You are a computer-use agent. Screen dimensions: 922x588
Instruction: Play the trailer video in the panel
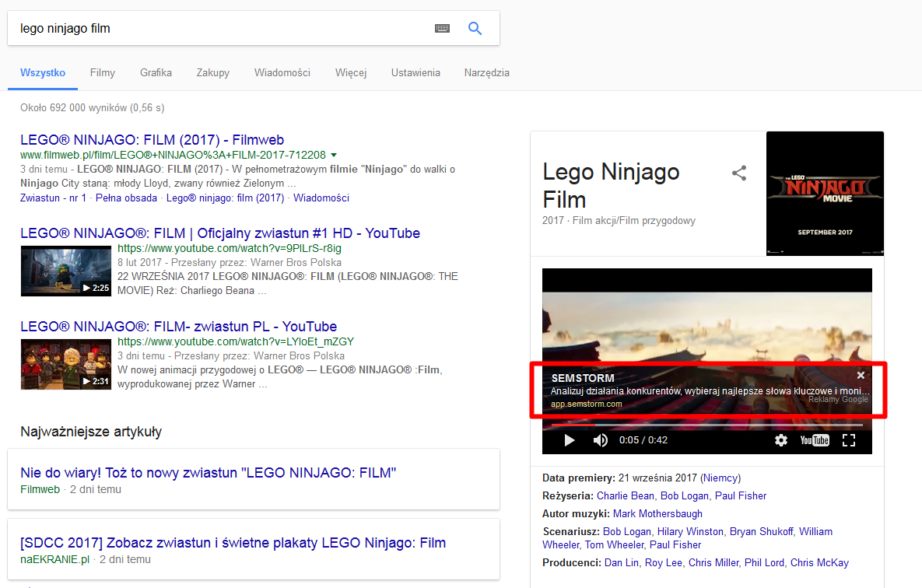(x=570, y=440)
